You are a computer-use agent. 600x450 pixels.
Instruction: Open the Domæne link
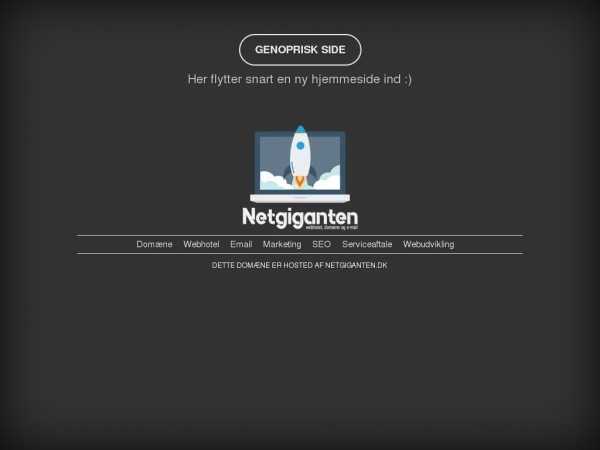coord(154,244)
